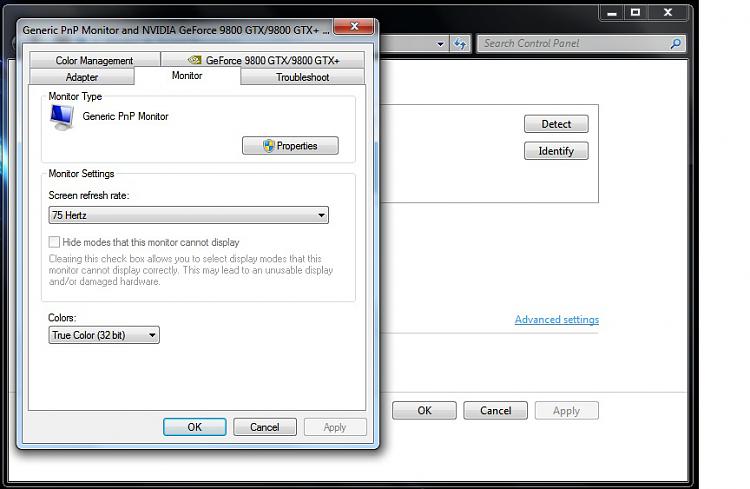Viewport: 750px width, 489px height.
Task: Click the search magnifier icon
Action: [675, 44]
